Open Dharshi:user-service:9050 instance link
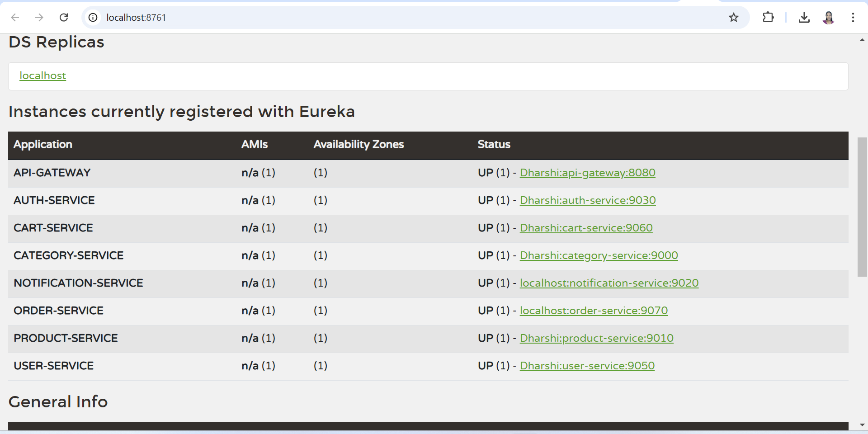The image size is (868, 434). 587,366
